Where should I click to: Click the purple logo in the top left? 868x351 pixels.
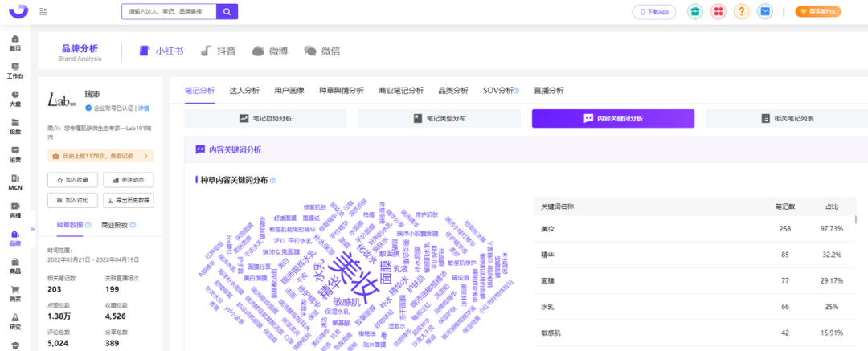[x=20, y=11]
